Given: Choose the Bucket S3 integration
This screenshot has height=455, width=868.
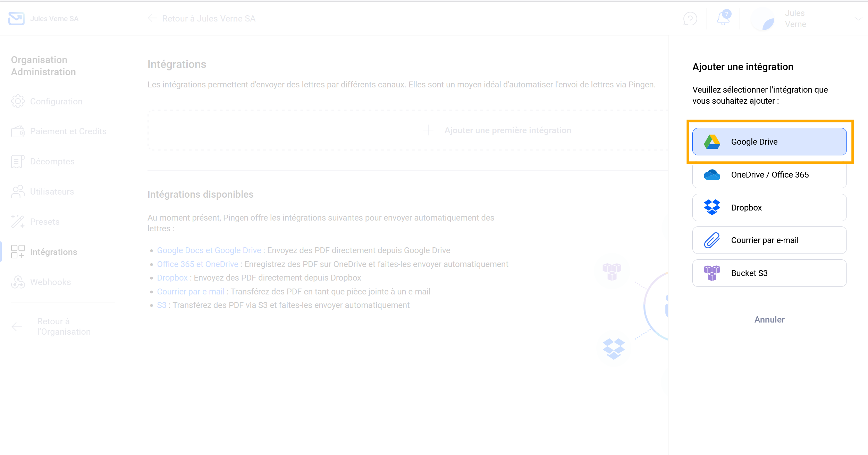Looking at the screenshot, I should [x=769, y=273].
